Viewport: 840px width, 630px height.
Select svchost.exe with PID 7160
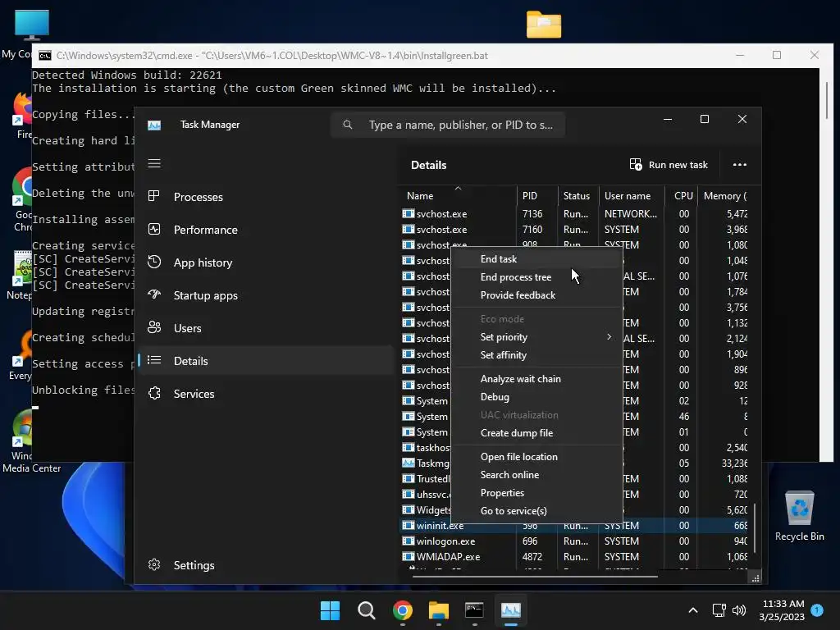pos(575,230)
